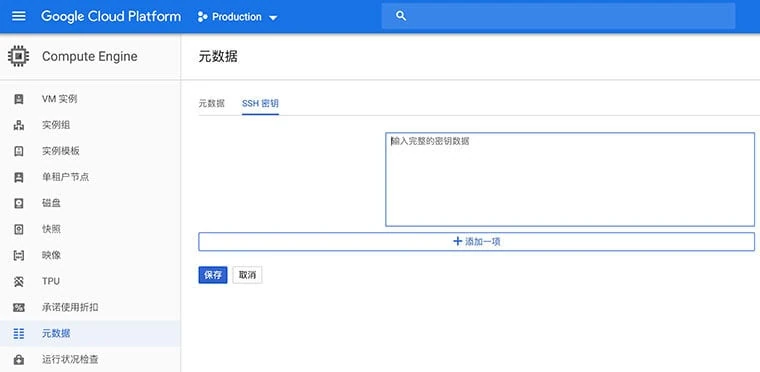Viewport: 760px width, 372px height.
Task: Click the 单租户节点 sidebar icon
Action: (19, 178)
